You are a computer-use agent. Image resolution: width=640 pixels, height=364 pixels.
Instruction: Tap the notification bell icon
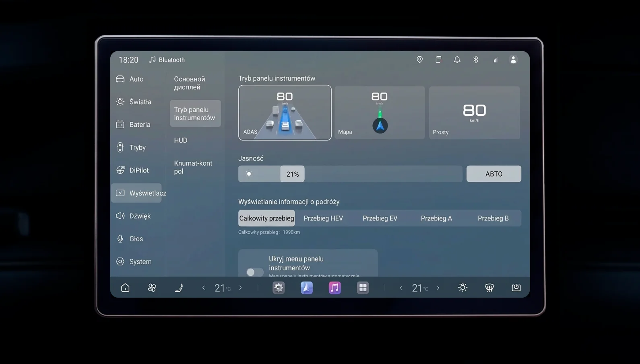click(457, 60)
